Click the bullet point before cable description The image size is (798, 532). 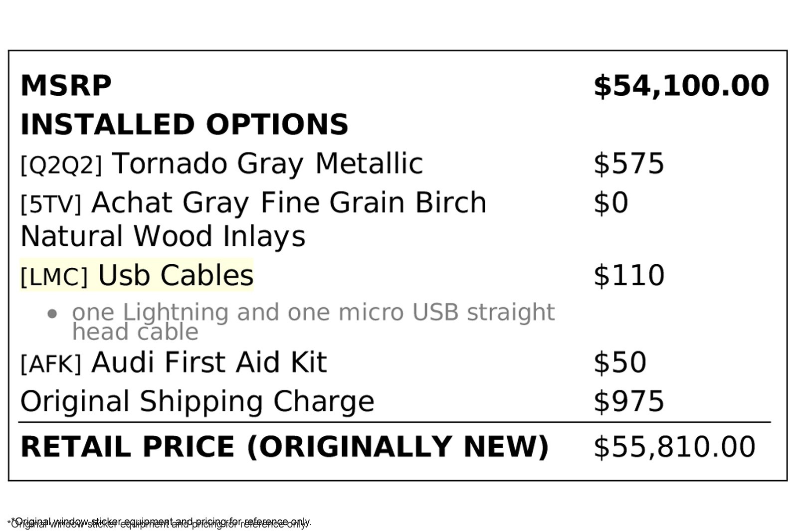click(x=52, y=314)
